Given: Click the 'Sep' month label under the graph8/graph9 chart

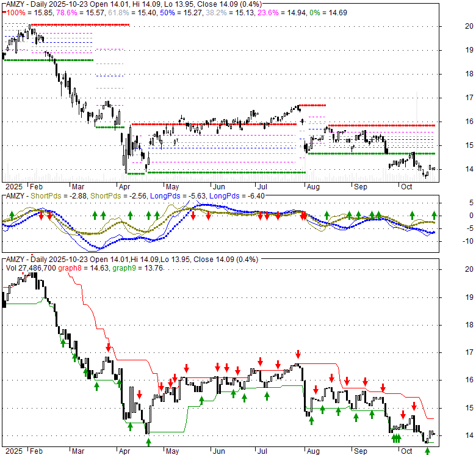Looking at the screenshot, I should click(360, 451).
